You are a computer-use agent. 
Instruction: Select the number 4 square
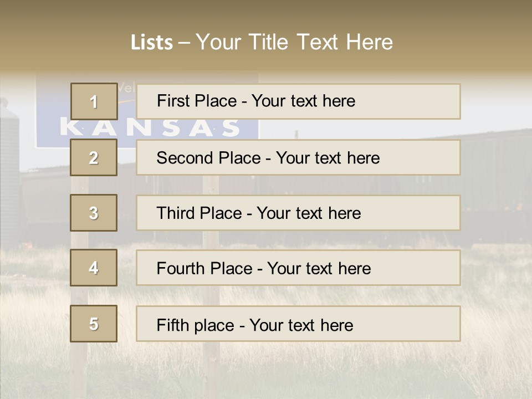pos(94,268)
